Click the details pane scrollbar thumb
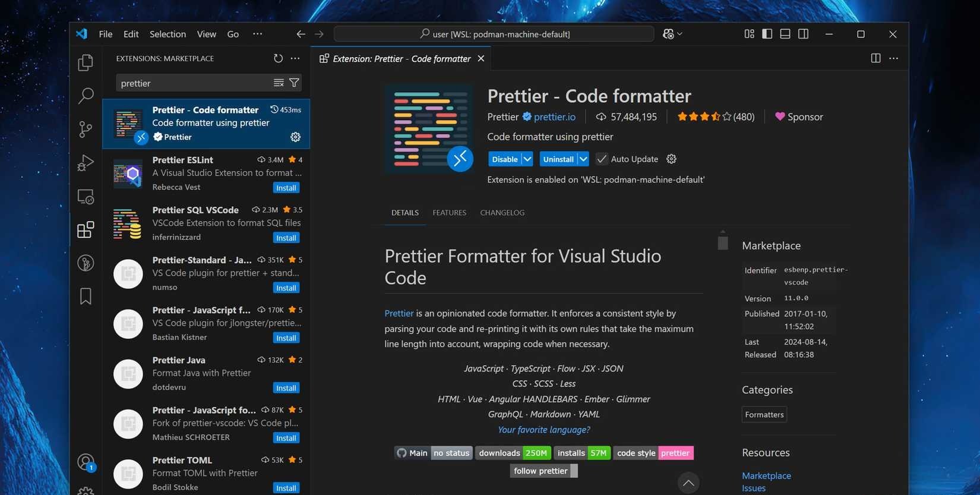Image resolution: width=980 pixels, height=495 pixels. [723, 243]
